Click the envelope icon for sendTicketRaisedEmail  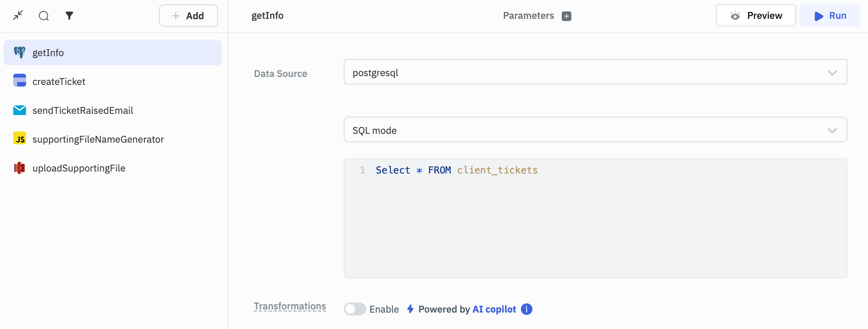click(x=20, y=110)
